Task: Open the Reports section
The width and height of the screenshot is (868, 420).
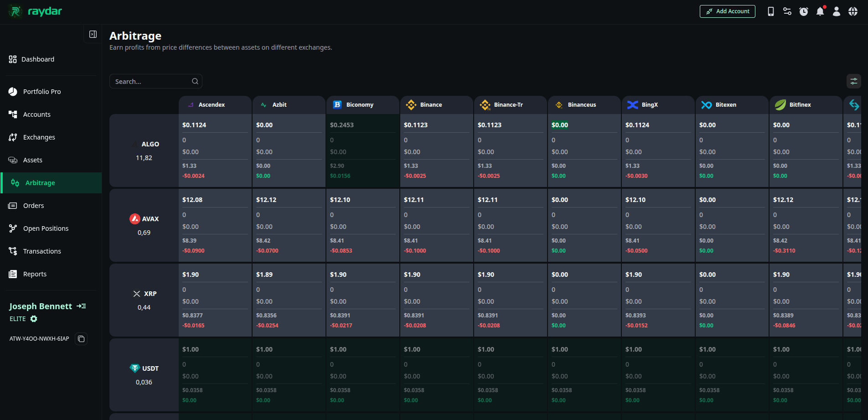Action: point(35,274)
